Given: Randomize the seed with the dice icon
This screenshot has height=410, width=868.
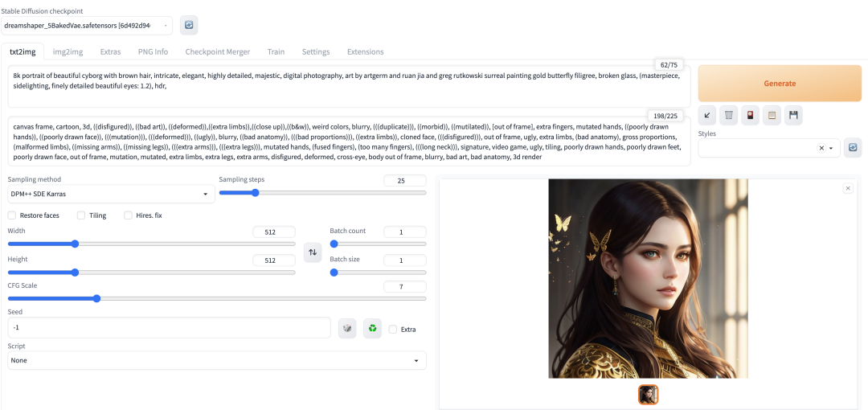Looking at the screenshot, I should pyautogui.click(x=347, y=328).
